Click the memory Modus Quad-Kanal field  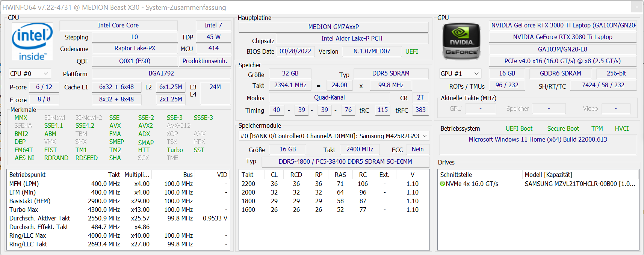click(330, 98)
